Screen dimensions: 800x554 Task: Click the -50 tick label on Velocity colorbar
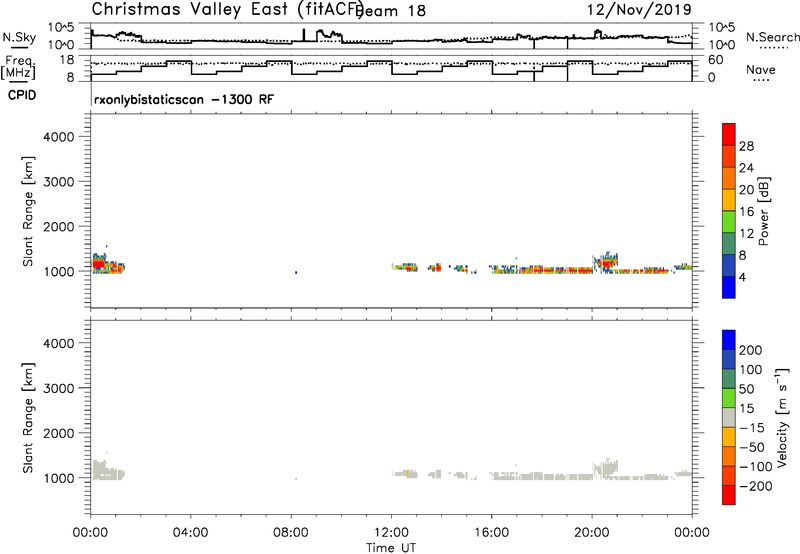click(x=752, y=447)
